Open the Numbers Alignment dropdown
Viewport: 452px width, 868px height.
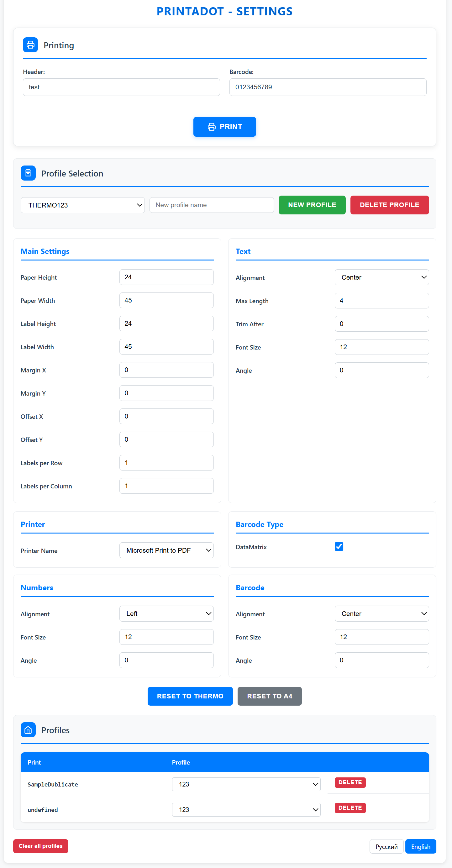coord(166,613)
